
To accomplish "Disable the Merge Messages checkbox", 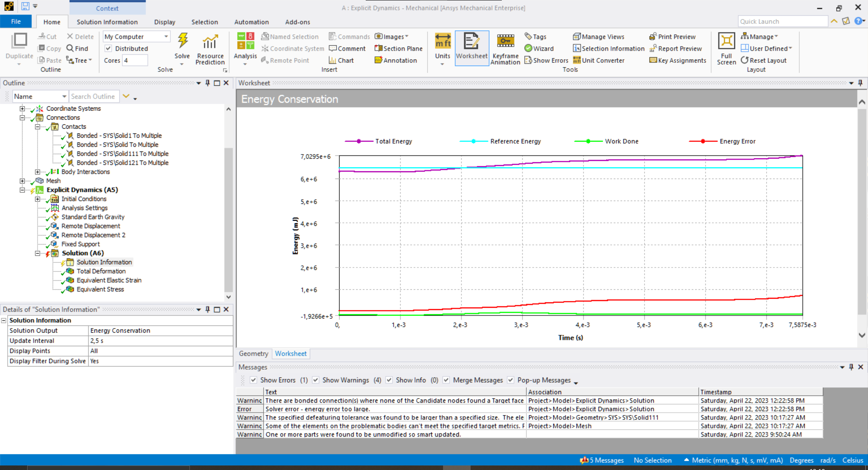I will point(446,380).
